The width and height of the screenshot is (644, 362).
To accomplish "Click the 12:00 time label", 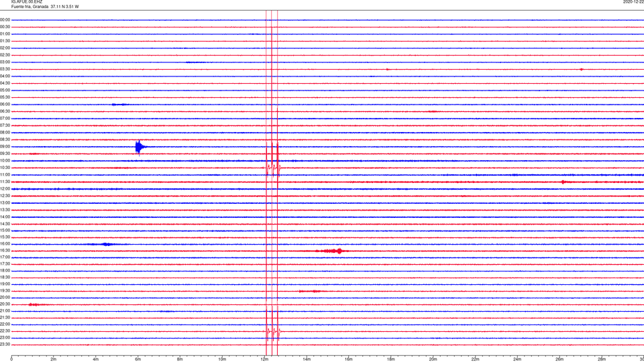I will click(x=5, y=189).
